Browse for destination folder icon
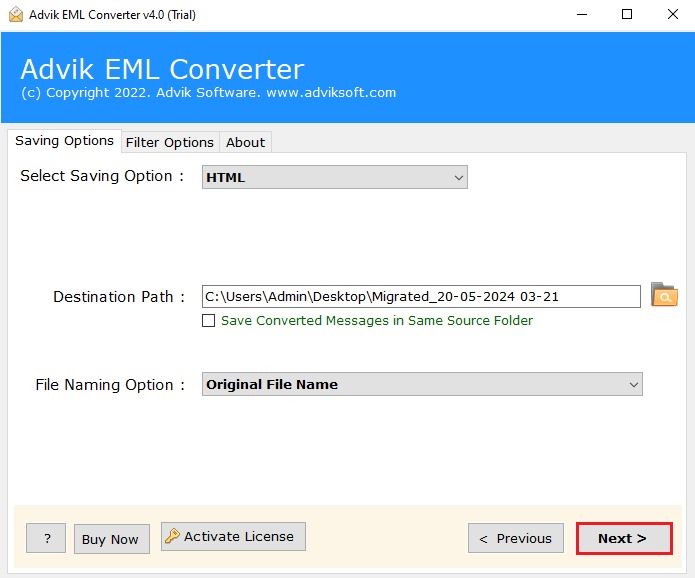 664,295
